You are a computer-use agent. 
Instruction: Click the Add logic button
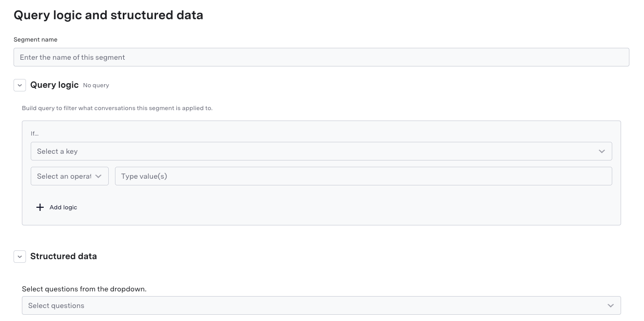click(x=56, y=207)
